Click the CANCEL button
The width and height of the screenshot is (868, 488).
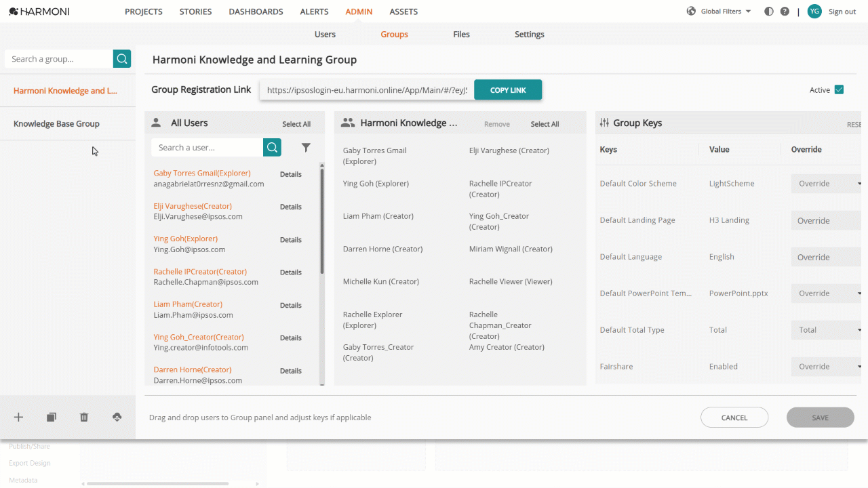click(x=734, y=418)
